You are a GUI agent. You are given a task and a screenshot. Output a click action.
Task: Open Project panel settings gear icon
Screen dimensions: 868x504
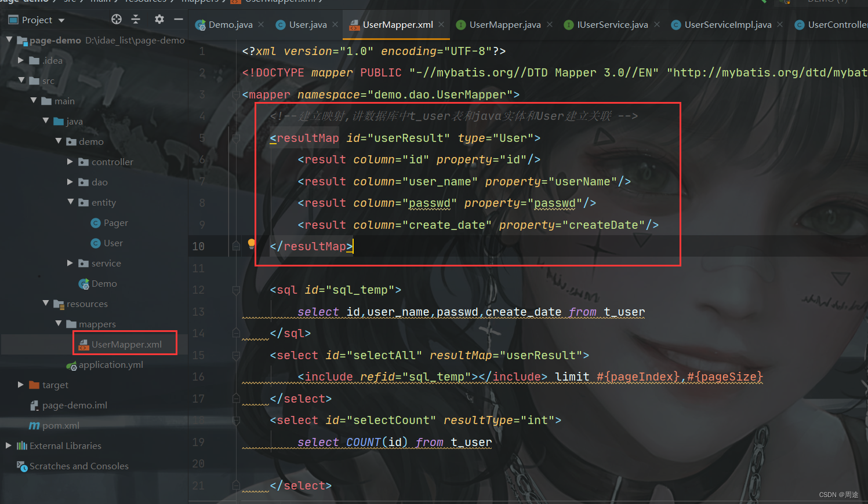coord(158,19)
